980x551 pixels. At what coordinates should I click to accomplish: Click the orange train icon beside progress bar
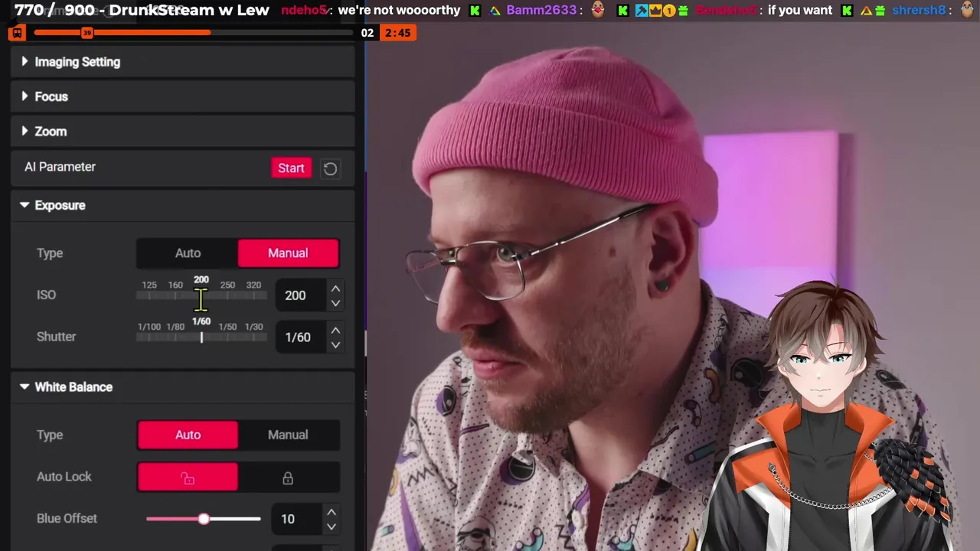coord(17,33)
